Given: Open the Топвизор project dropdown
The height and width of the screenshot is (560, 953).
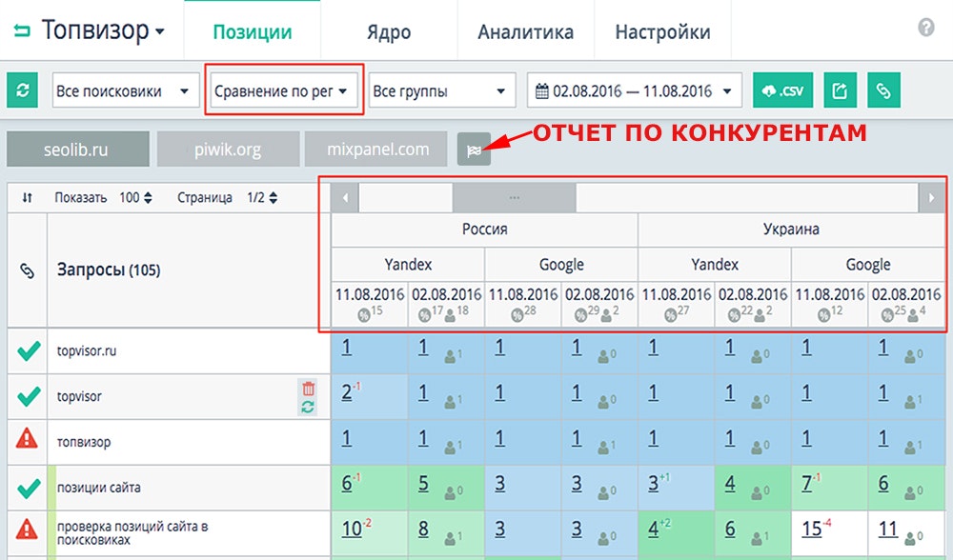Looking at the screenshot, I should [x=103, y=30].
